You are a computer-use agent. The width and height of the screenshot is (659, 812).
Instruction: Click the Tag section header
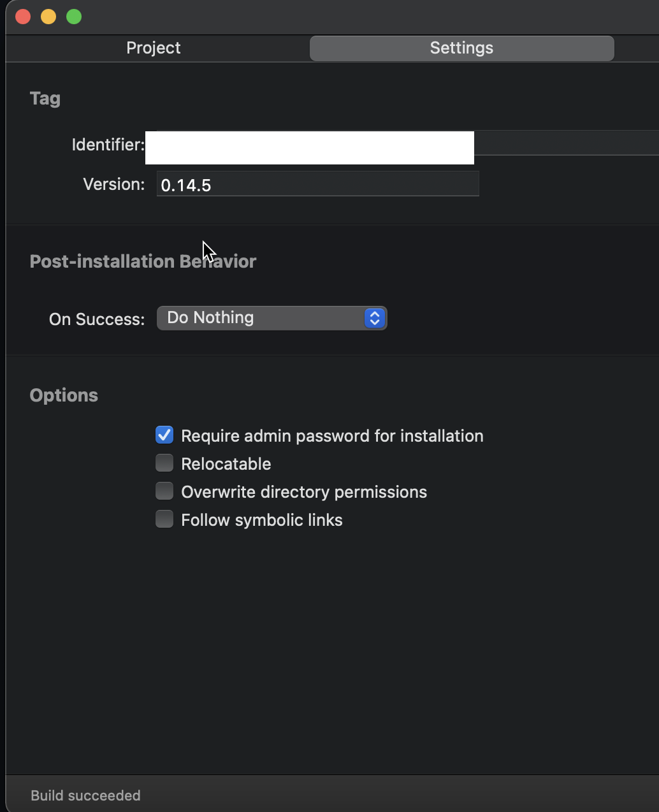pyautogui.click(x=45, y=98)
